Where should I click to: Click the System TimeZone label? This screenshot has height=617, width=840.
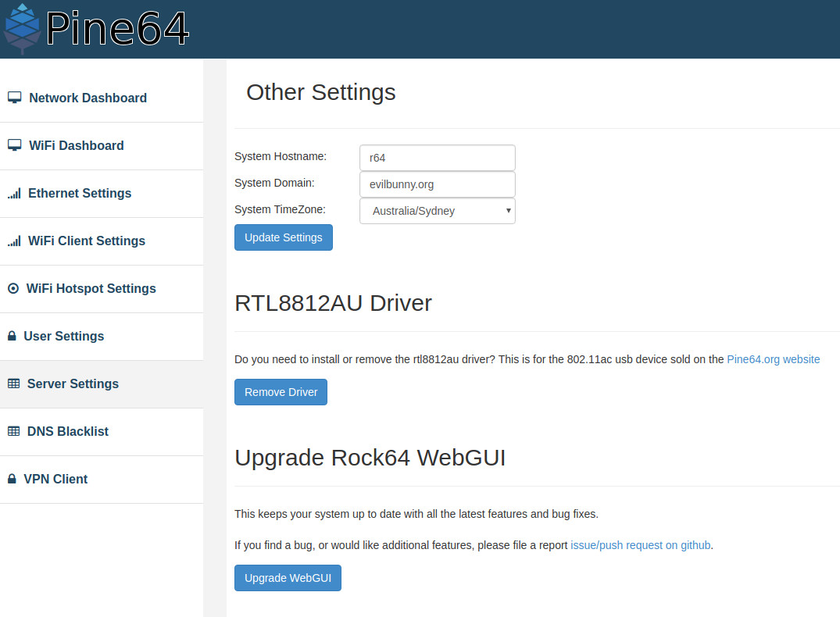[280, 209]
